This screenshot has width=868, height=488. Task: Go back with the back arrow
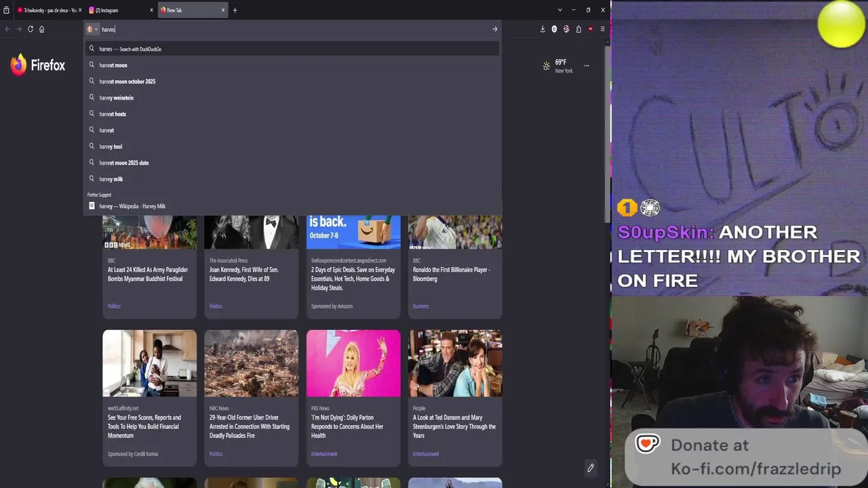coord(7,29)
